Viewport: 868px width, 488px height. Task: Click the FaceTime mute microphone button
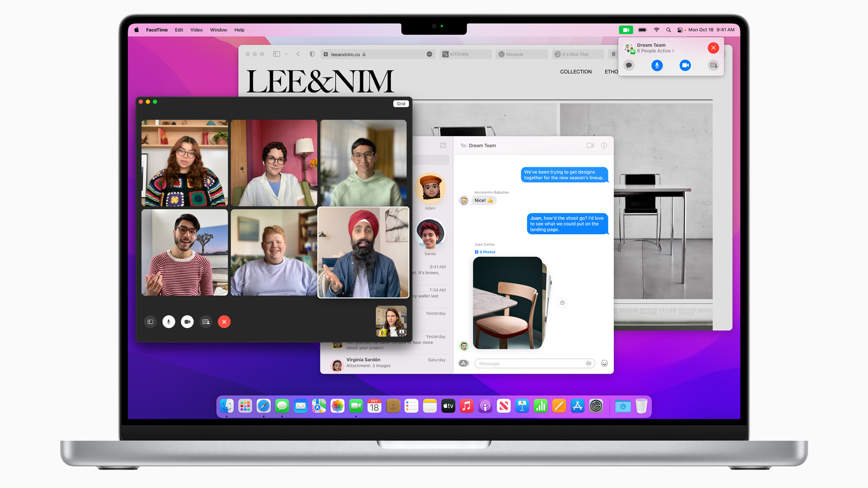coord(169,322)
